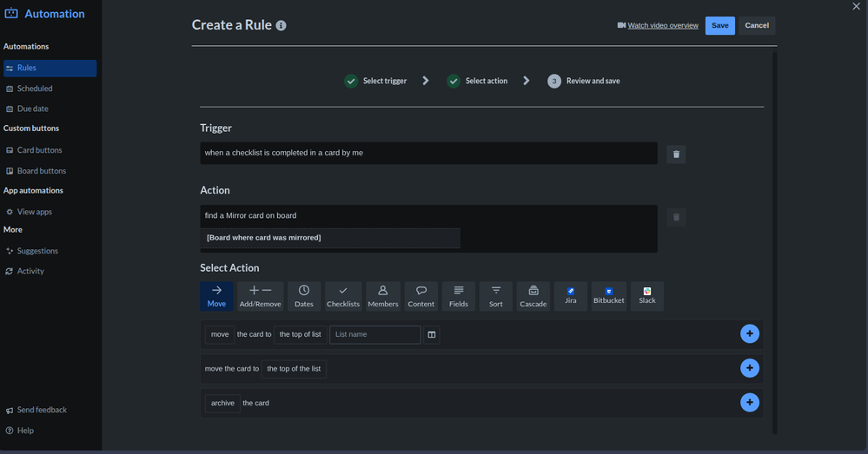Select the Bitbucket action category
This screenshot has height=454, width=868.
pyautogui.click(x=609, y=296)
